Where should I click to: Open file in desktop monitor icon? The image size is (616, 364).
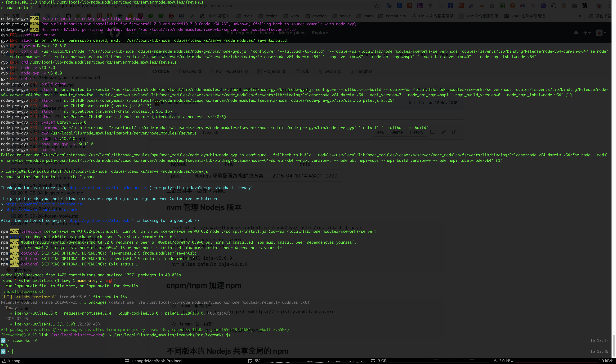point(433,132)
